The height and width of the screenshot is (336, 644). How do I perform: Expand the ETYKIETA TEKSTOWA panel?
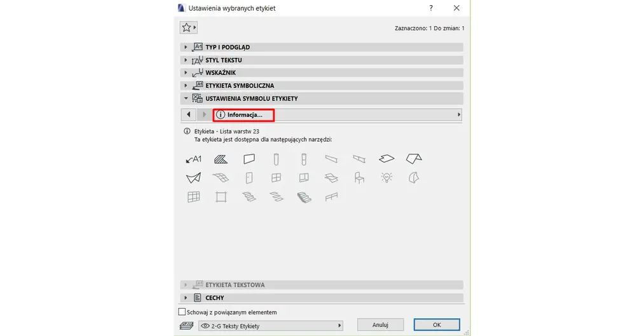322,285
